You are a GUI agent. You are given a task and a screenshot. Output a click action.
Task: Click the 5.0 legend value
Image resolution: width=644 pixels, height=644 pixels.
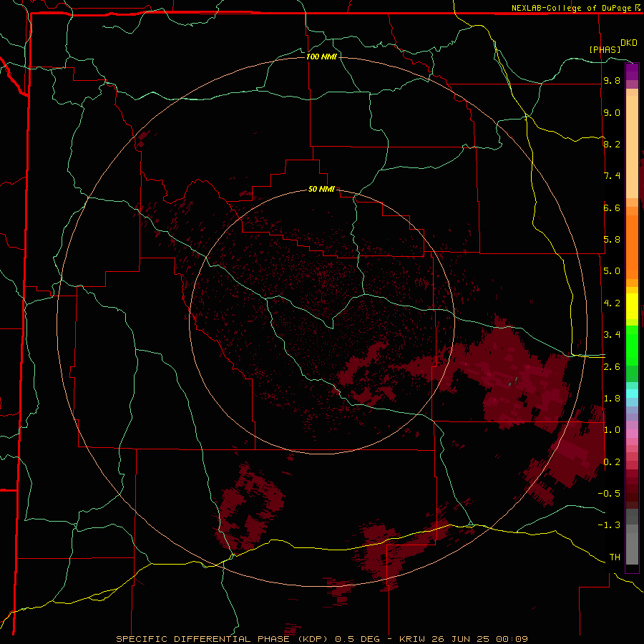(612, 271)
